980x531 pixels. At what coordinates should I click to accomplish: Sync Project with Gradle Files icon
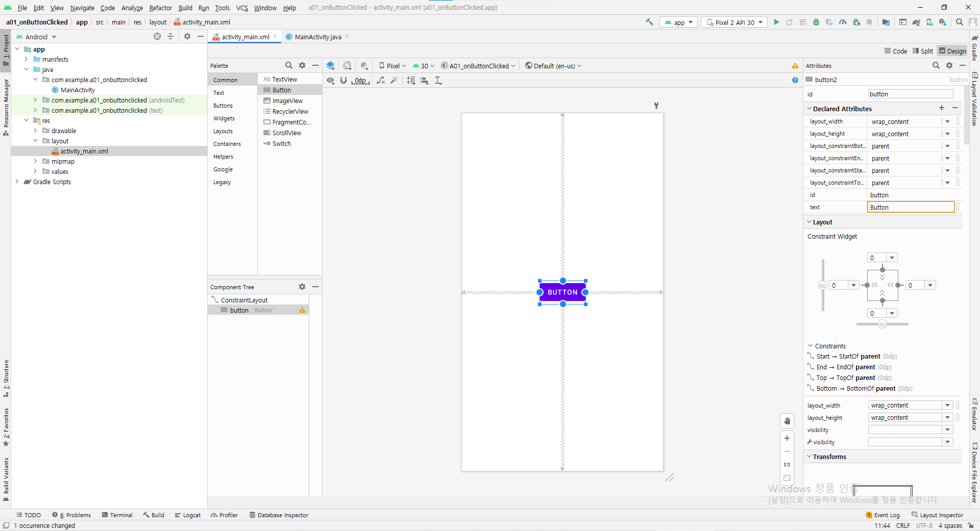pyautogui.click(x=916, y=22)
